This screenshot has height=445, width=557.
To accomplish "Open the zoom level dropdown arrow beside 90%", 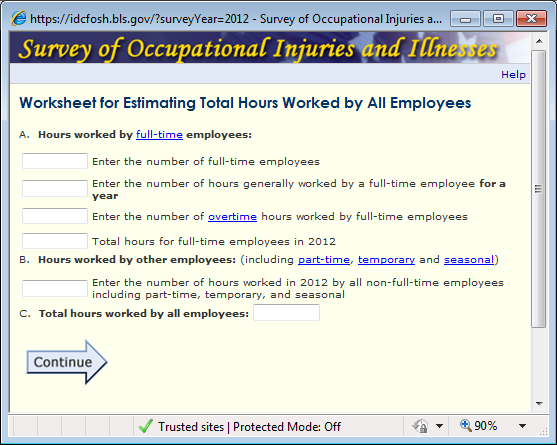I will coord(522,426).
